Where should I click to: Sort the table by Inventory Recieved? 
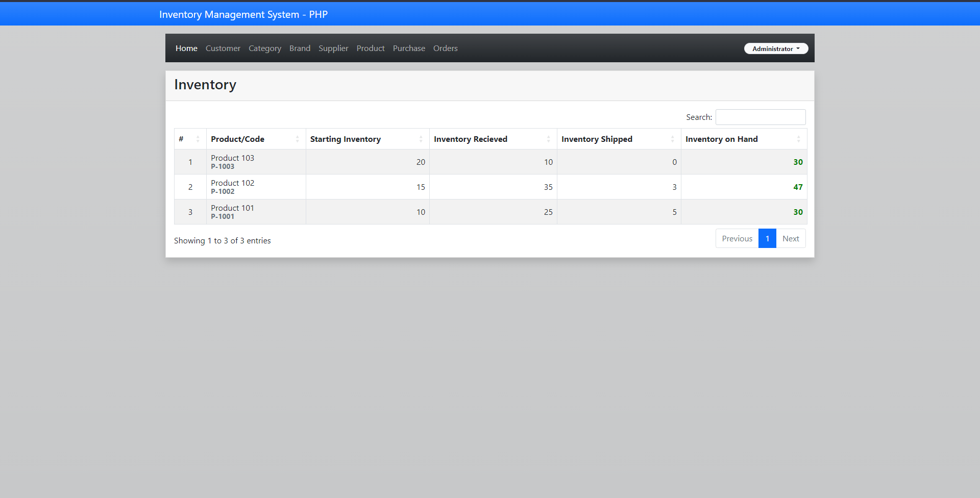coord(470,139)
